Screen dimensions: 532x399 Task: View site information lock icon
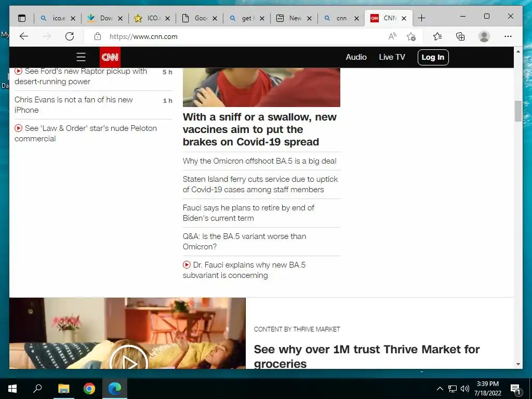98,36
